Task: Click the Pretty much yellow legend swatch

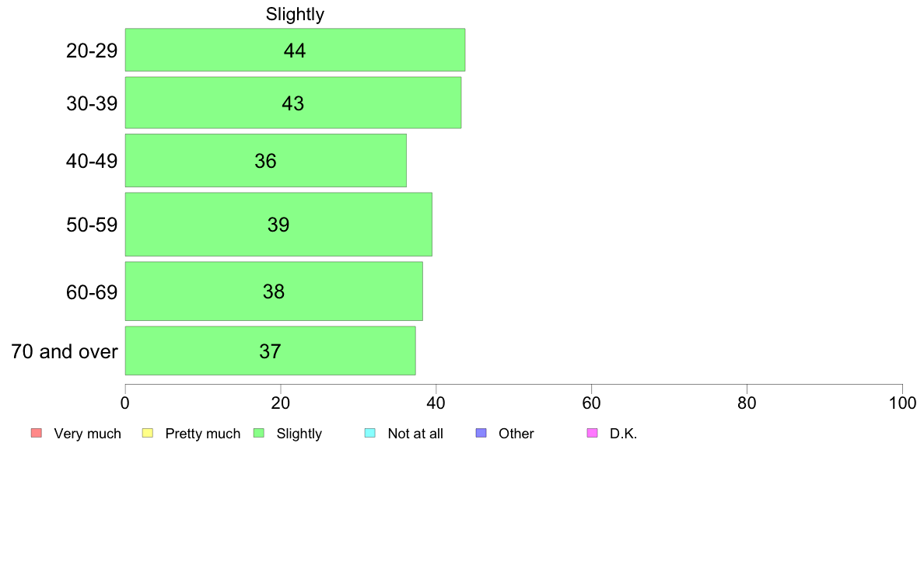Action: (148, 433)
